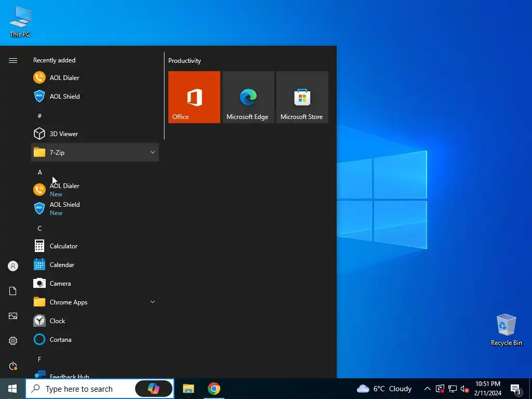The width and height of the screenshot is (532, 399).
Task: Open File Explorer from taskbar
Action: coord(188,389)
